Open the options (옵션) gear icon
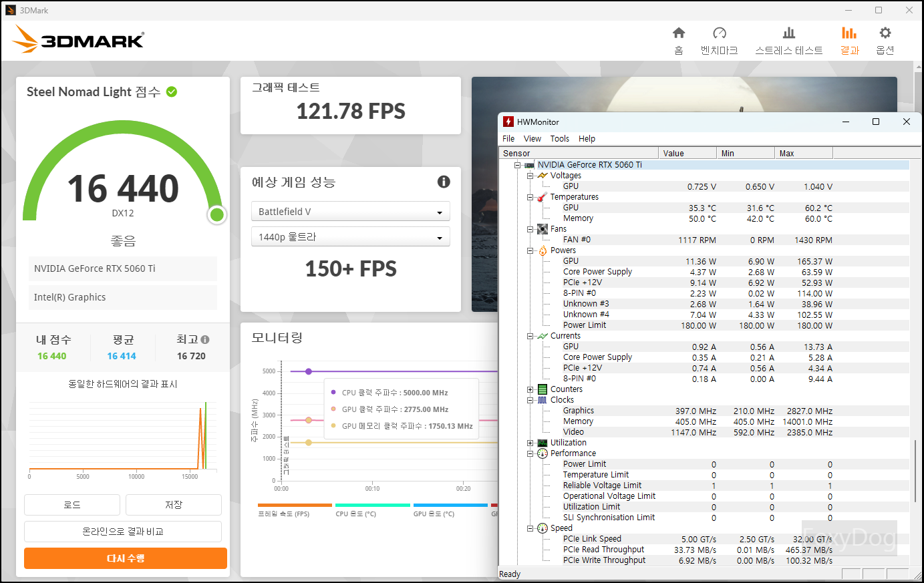Screen dimensions: 924x583 point(885,33)
